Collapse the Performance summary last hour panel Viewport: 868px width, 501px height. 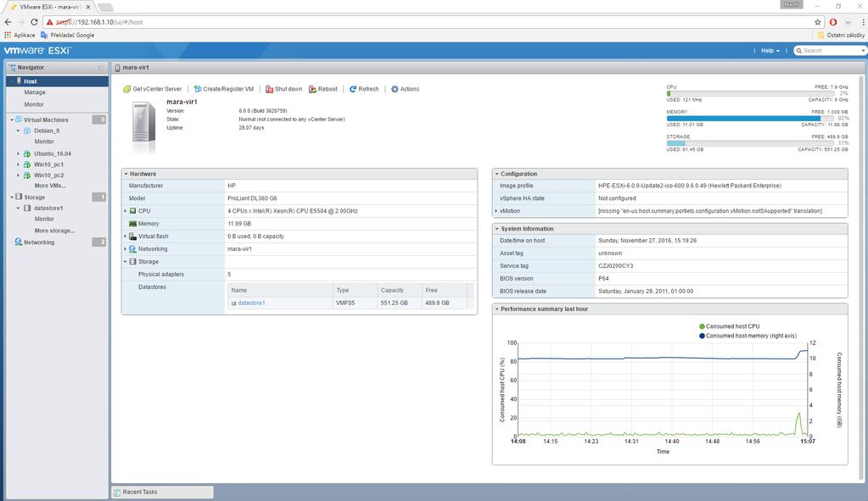(x=497, y=309)
